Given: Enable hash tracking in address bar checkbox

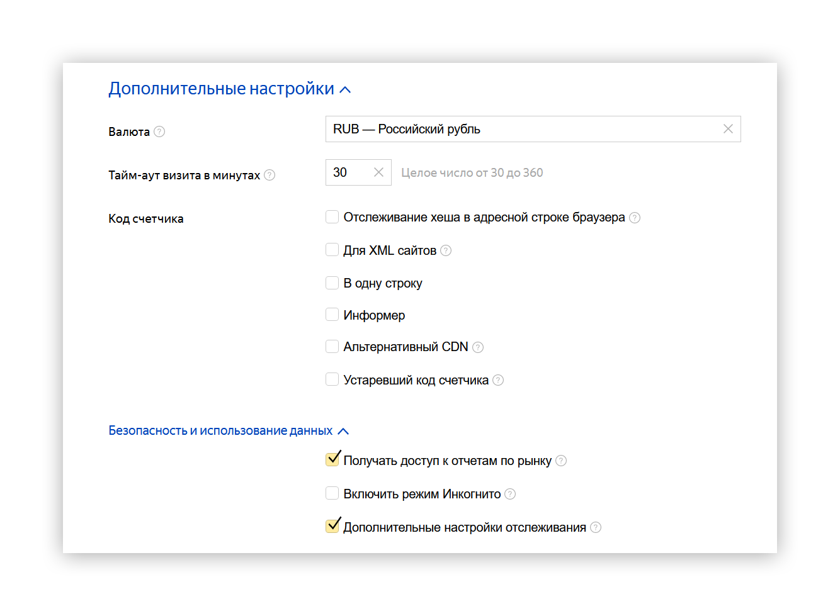Looking at the screenshot, I should click(x=332, y=217).
